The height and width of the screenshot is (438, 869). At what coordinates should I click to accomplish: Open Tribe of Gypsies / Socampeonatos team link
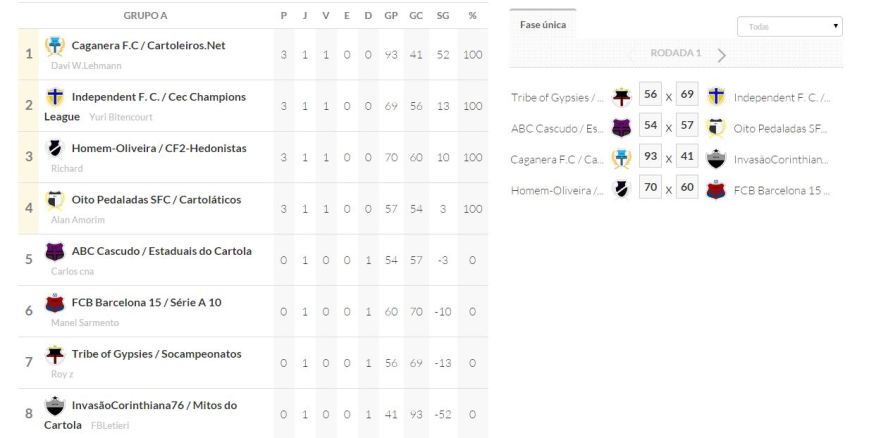tap(156, 354)
